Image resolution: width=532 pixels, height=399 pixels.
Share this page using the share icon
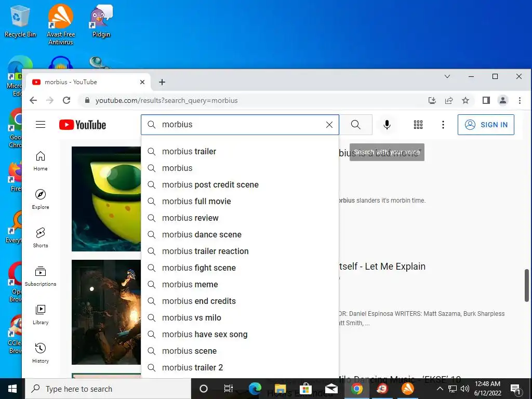point(448,100)
